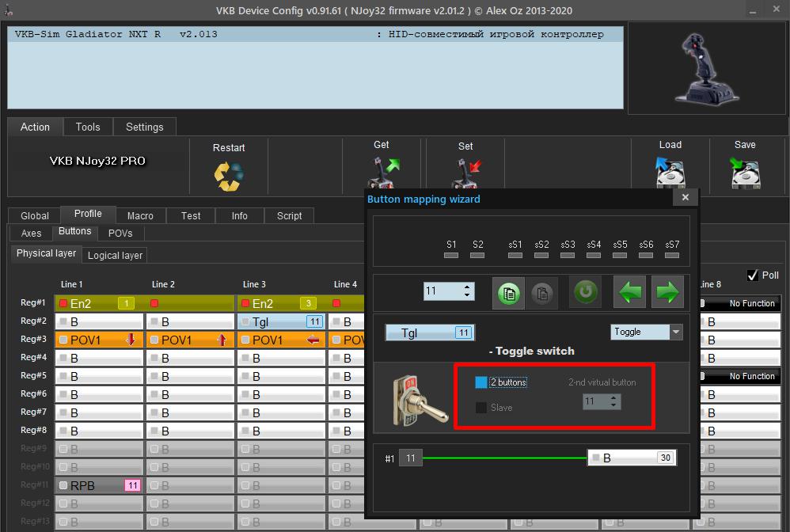Click the Get settings from device icon
This screenshot has height=532, width=790.
point(383,173)
